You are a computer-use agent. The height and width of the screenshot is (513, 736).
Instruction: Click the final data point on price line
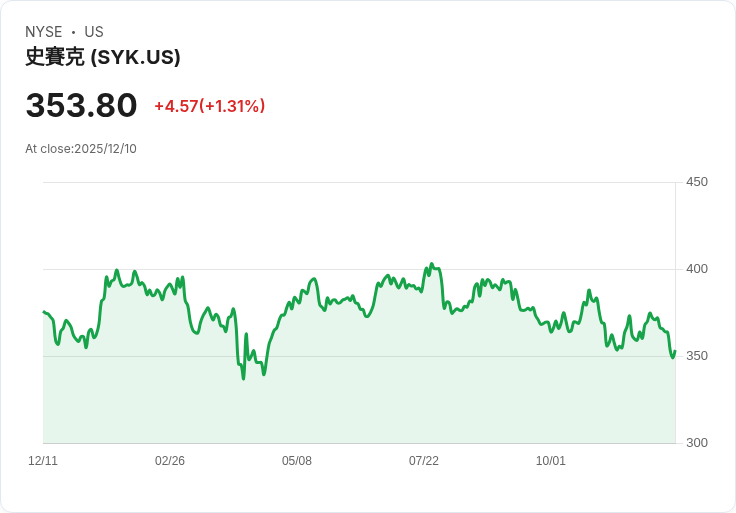click(675, 351)
